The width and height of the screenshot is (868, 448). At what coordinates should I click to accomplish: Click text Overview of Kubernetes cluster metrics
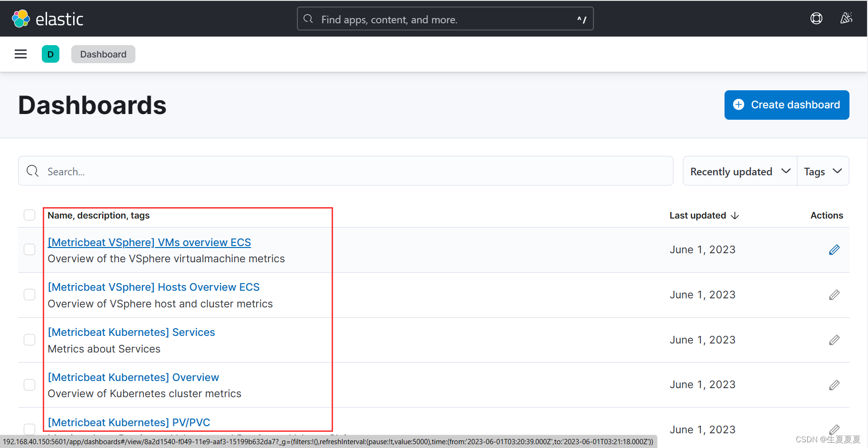[x=144, y=394]
